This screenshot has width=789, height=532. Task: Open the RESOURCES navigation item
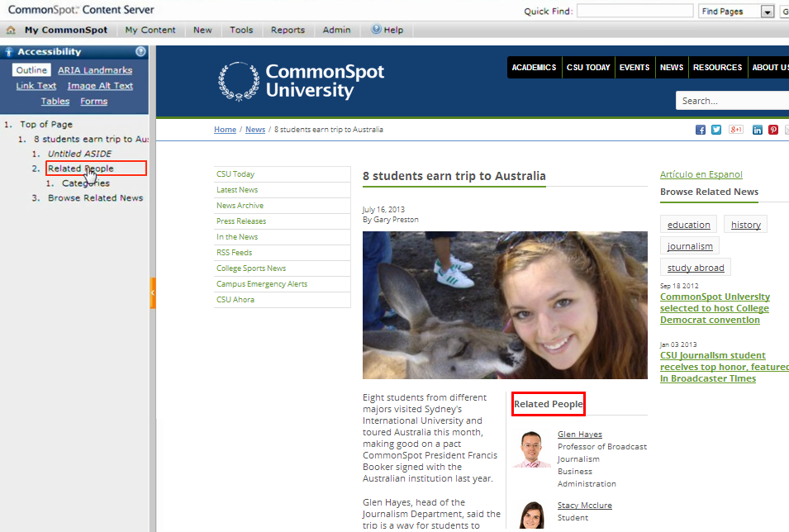click(x=718, y=68)
